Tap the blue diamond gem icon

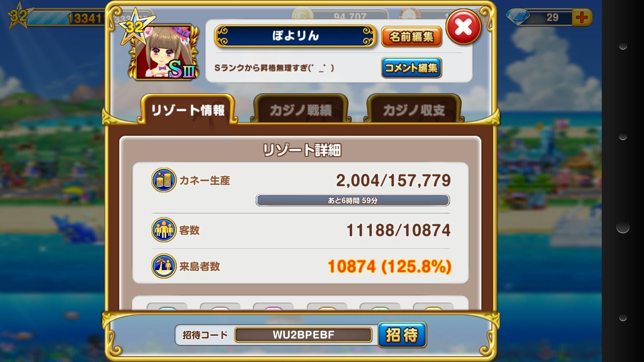[518, 17]
